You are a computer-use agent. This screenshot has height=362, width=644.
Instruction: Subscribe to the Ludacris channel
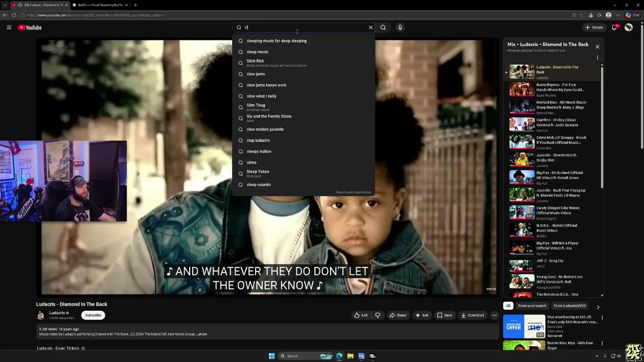(x=93, y=315)
